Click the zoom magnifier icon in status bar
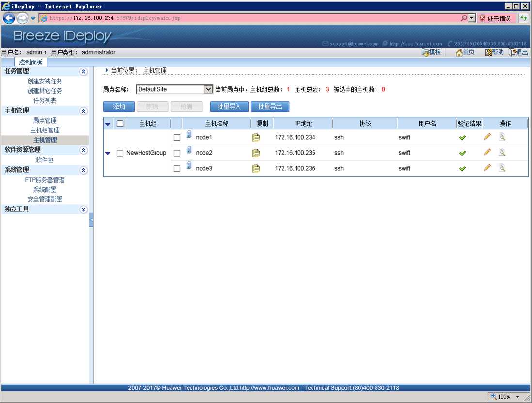Viewport: 532px width, 403px height. pos(494,397)
